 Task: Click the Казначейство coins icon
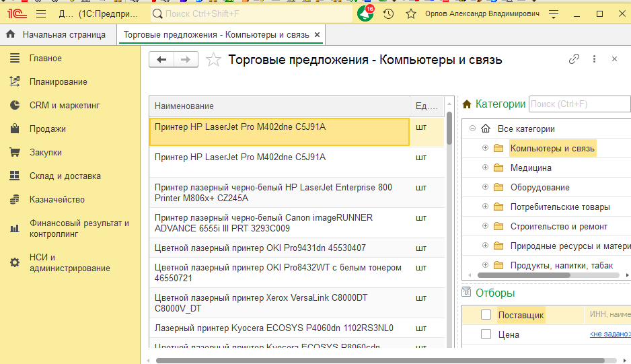15,199
